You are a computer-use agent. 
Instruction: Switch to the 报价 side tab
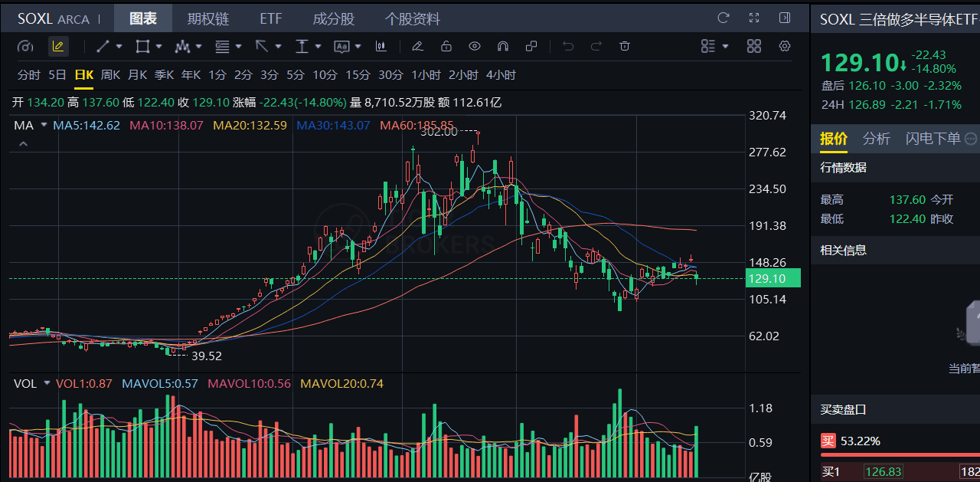[834, 139]
